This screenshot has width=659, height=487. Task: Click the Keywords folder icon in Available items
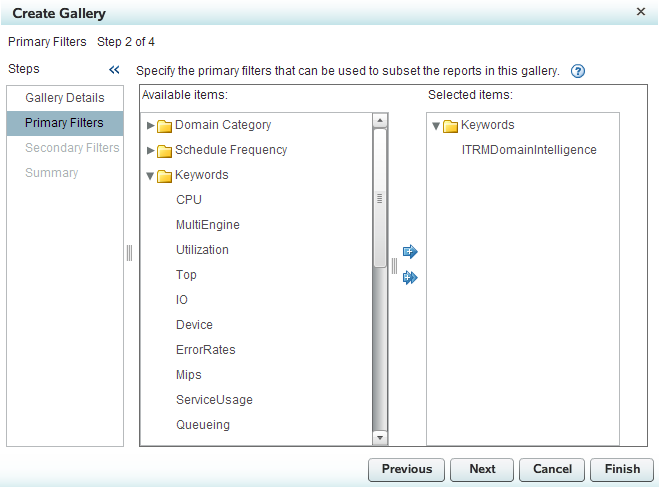164,176
